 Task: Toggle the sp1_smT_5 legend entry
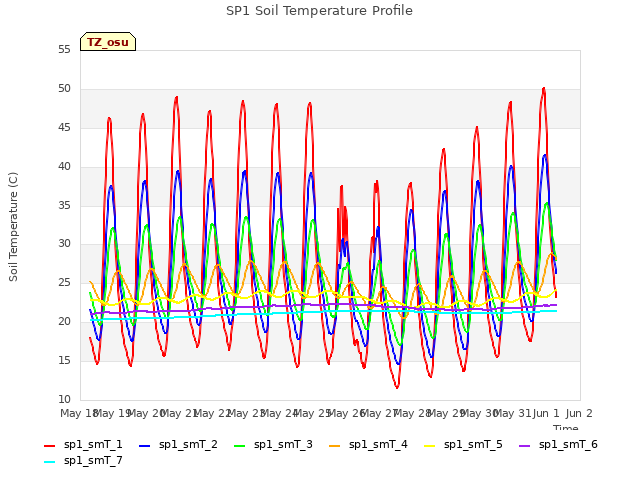click(463, 444)
